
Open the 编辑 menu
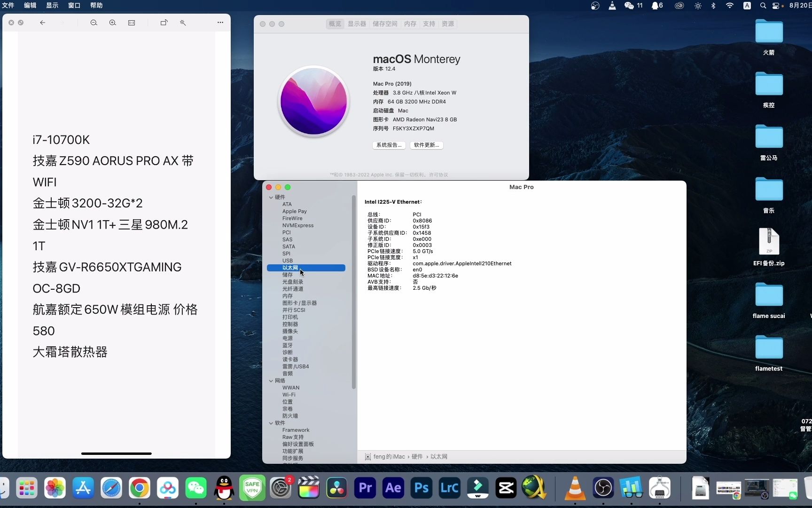(x=30, y=6)
